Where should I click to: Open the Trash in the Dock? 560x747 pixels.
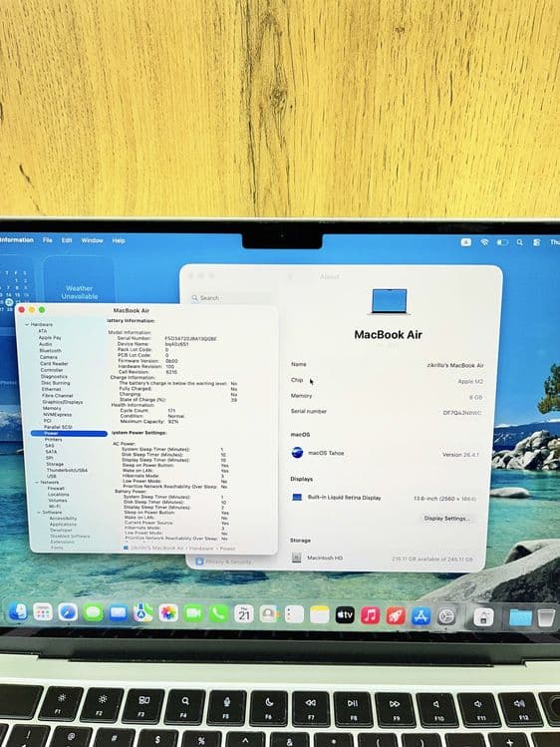click(x=546, y=617)
